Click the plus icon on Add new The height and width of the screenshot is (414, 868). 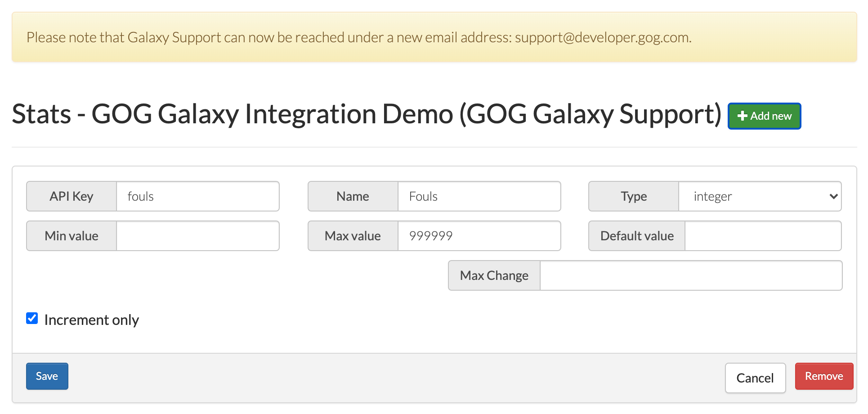point(742,116)
